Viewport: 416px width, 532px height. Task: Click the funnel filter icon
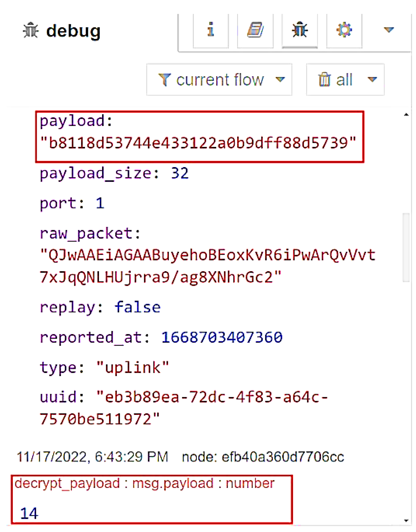(x=164, y=80)
